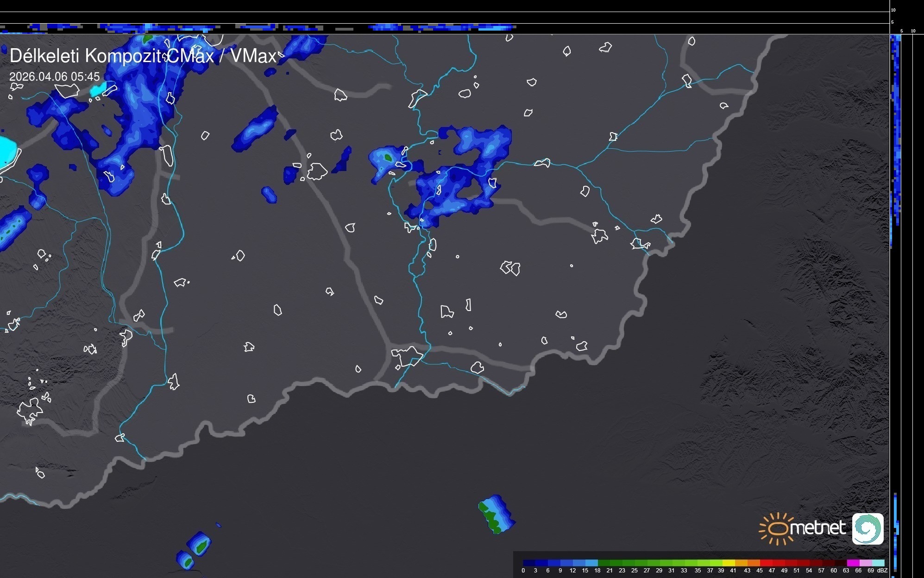Click the metnet logo text
The height and width of the screenshot is (578, 924).
[x=818, y=528]
